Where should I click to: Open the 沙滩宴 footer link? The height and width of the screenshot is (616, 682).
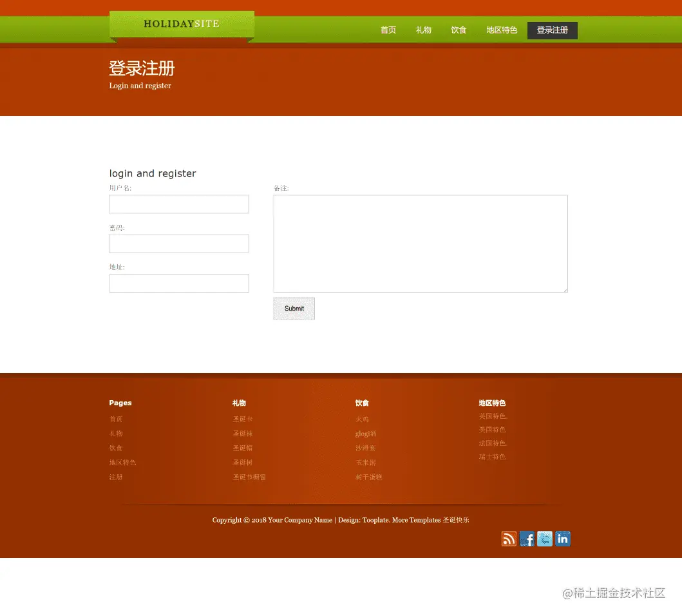[365, 448]
